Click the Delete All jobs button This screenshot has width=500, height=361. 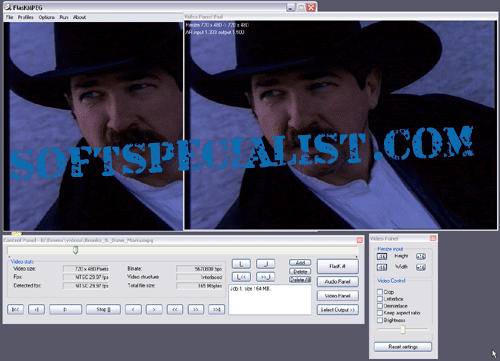coord(300,280)
